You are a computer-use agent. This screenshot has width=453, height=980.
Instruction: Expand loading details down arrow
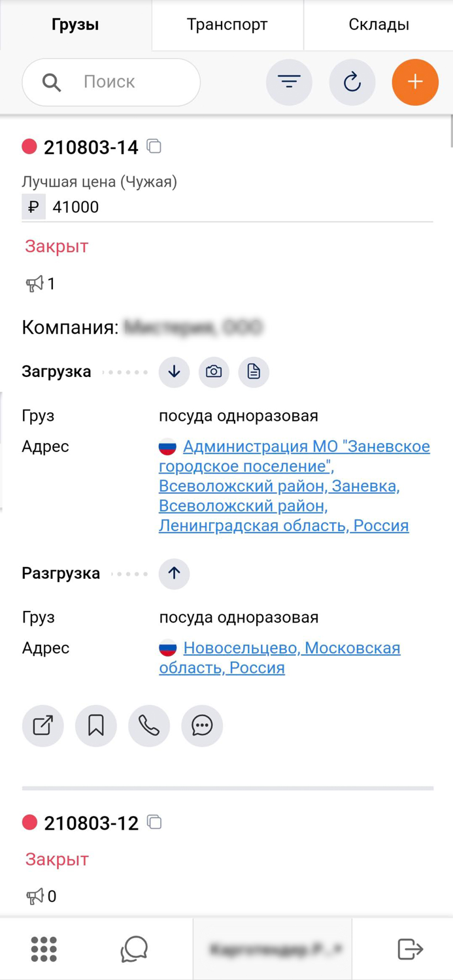click(x=174, y=372)
